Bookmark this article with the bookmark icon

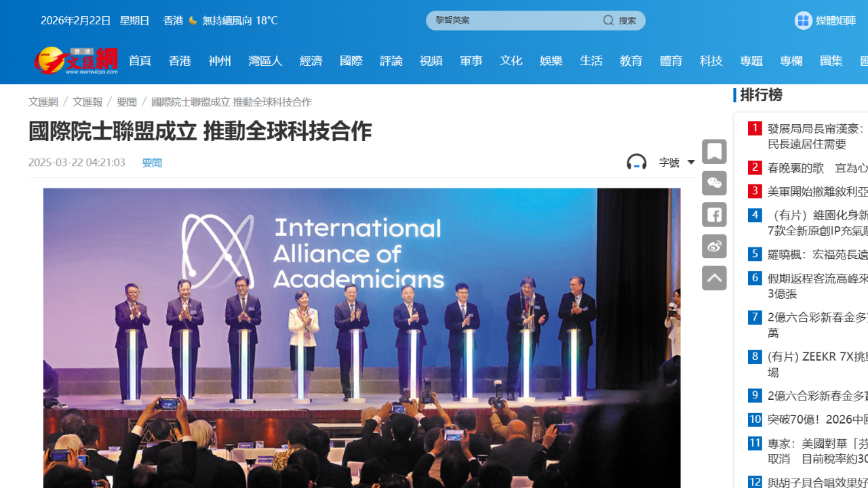coord(714,152)
